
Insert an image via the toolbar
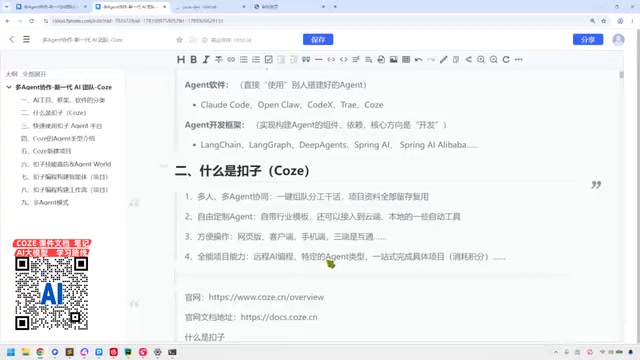[393, 60]
